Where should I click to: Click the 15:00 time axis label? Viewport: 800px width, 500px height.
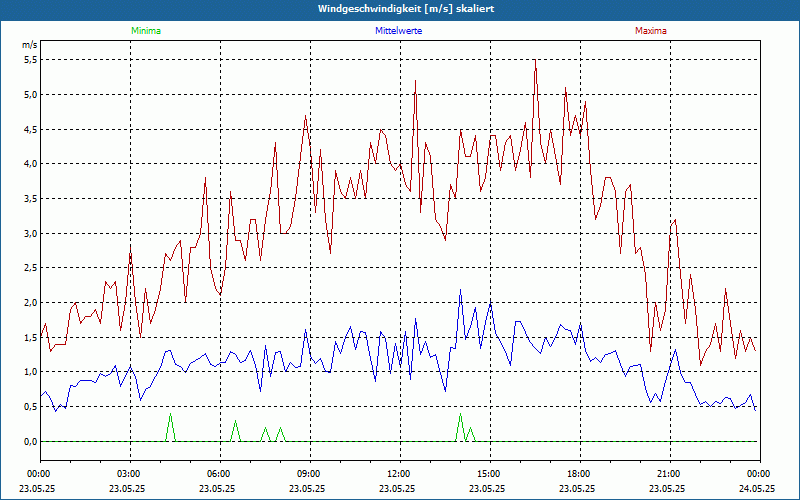click(x=490, y=473)
